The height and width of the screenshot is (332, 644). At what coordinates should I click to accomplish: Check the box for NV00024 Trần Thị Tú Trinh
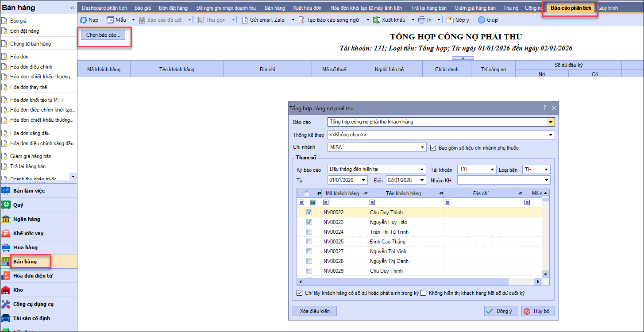pos(309,232)
